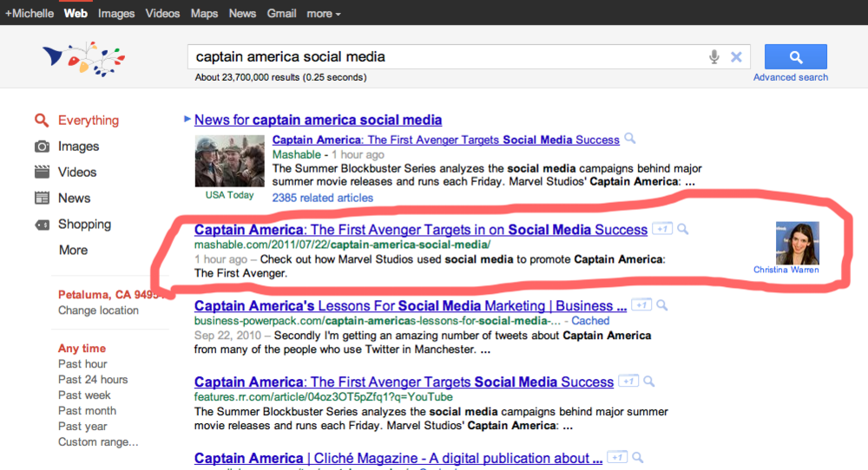Click the Change location link
Screen dimensions: 868x470
99,310
